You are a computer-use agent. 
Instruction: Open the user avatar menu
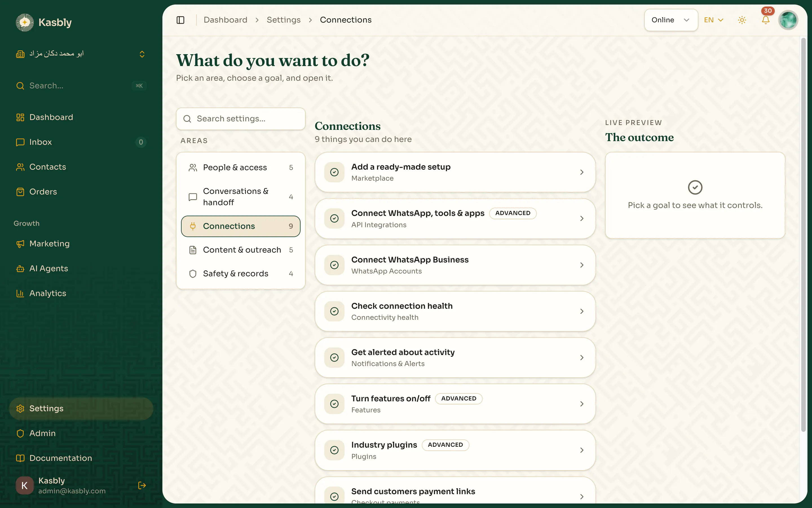point(788,20)
